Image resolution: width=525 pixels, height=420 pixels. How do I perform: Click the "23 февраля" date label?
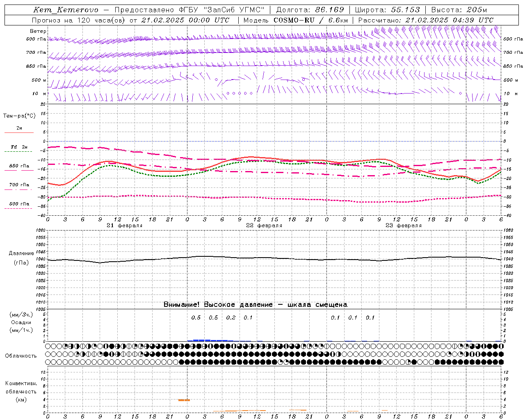[x=404, y=226]
